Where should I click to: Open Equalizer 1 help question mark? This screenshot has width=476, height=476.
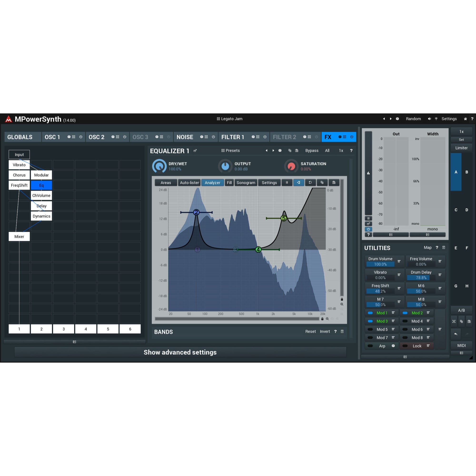pos(351,151)
